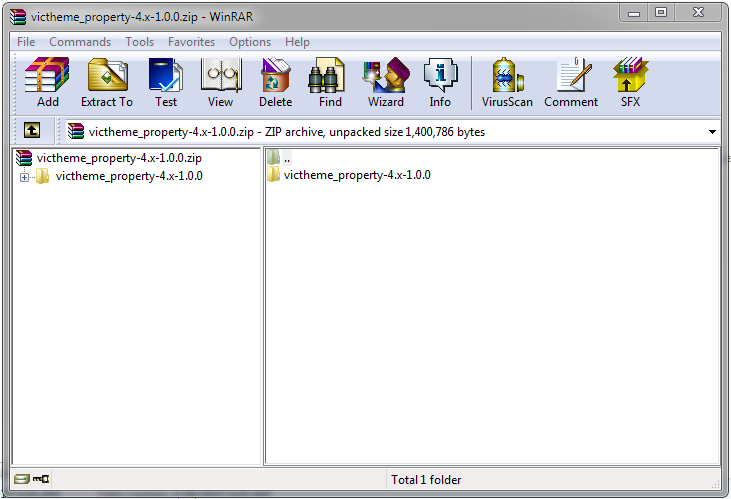
Task: Select parent '..' folder in file list
Action: (279, 157)
